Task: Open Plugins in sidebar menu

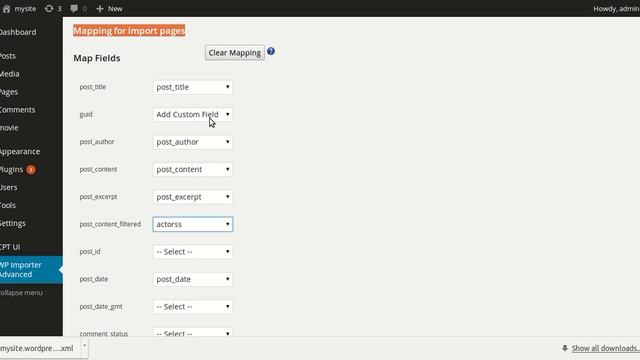Action: (x=12, y=169)
